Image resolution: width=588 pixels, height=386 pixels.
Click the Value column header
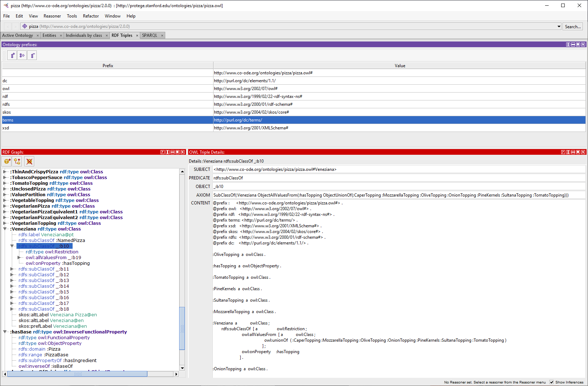click(x=400, y=66)
